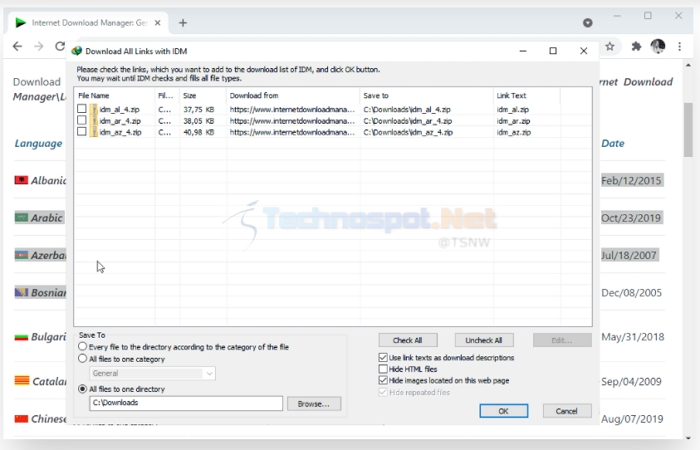
Task: Click the dark round icon on tab strip
Action: click(x=588, y=23)
